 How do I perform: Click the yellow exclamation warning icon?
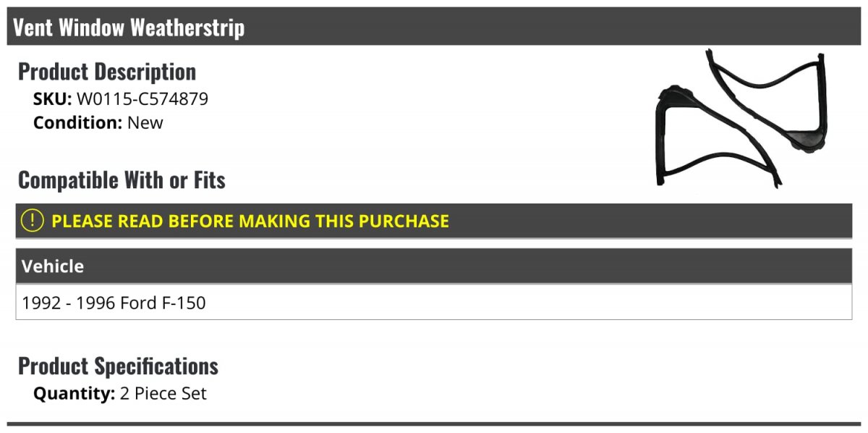tap(32, 221)
